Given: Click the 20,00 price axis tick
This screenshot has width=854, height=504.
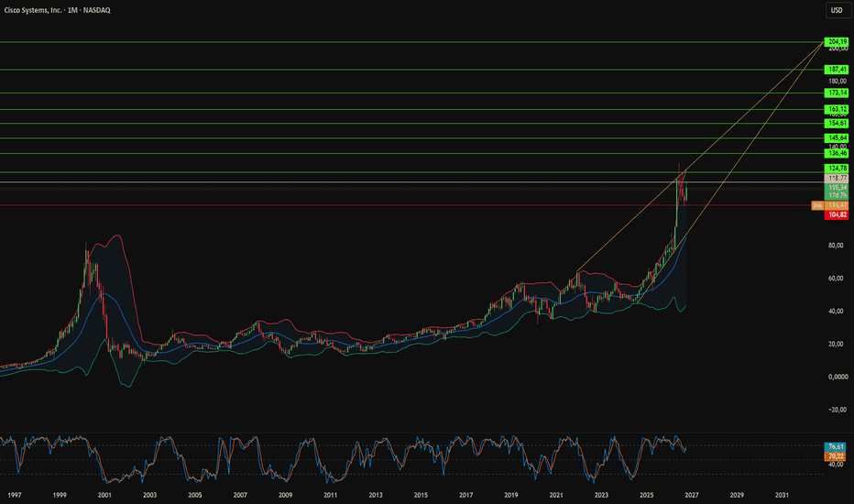Looking at the screenshot, I should click(836, 344).
